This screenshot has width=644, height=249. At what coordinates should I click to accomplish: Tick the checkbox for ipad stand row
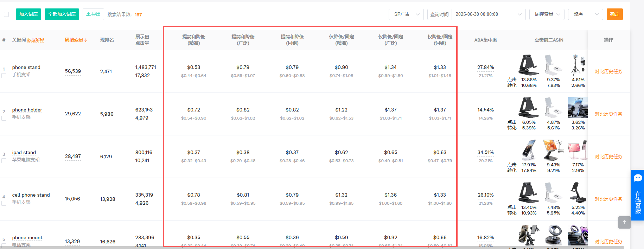(x=4, y=161)
